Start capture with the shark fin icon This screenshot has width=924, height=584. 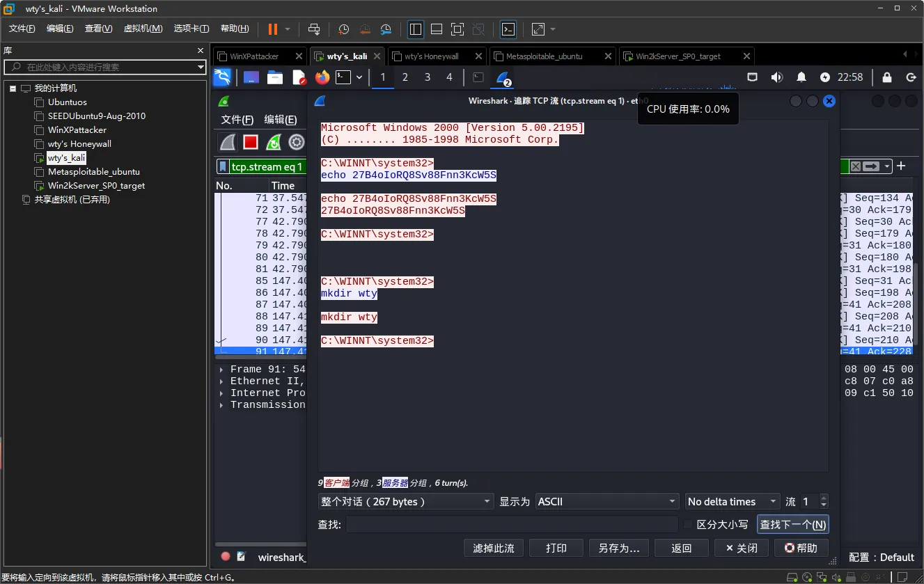pyautogui.click(x=228, y=143)
